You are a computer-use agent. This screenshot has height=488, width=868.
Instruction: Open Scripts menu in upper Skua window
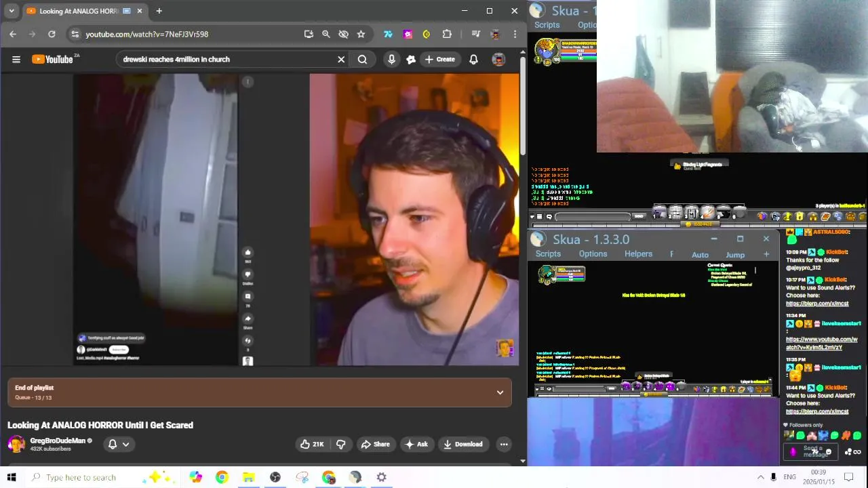point(547,25)
